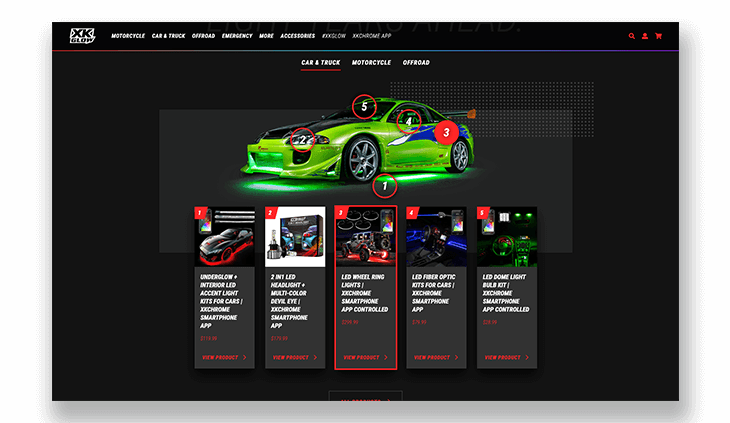This screenshot has height=423, width=730.
Task: Open LED Fiber Optic Kits product image
Action: tap(436, 237)
